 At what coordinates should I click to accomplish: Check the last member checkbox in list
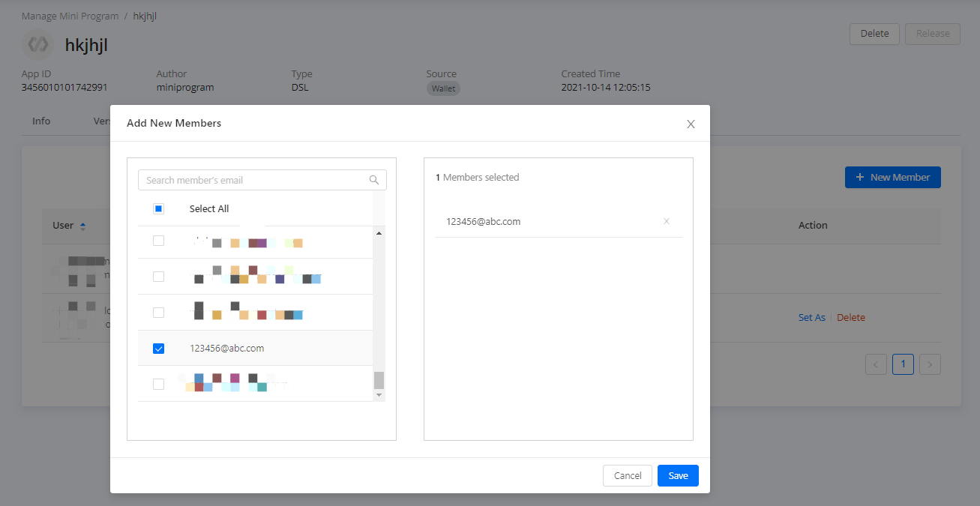[x=158, y=384]
